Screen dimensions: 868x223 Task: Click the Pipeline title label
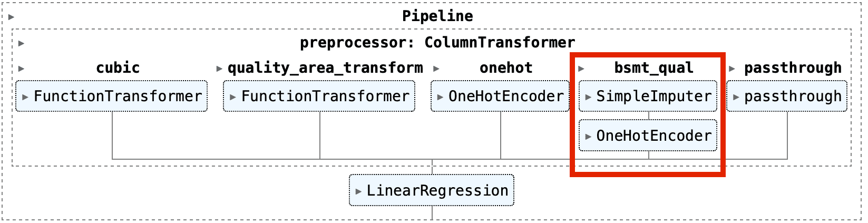point(437,16)
